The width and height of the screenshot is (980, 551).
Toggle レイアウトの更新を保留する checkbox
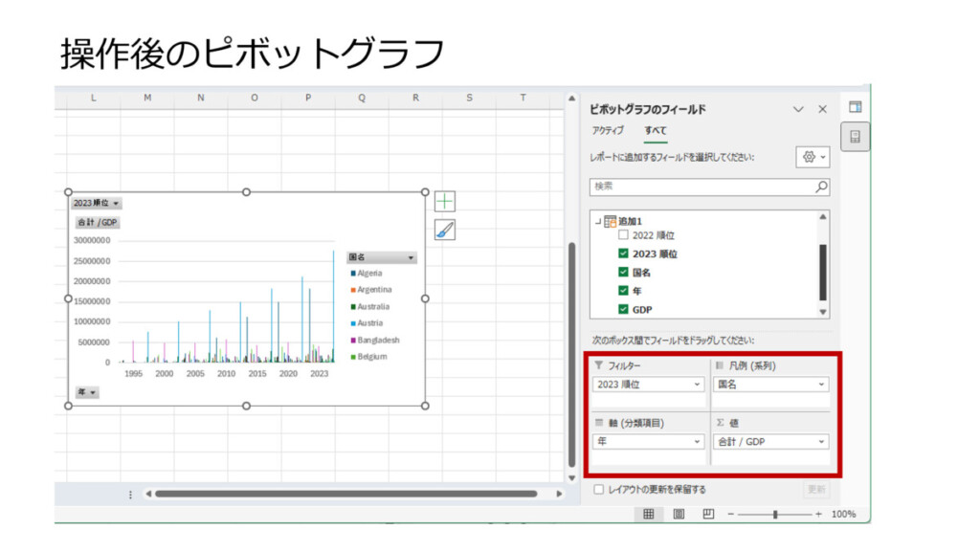[598, 490]
